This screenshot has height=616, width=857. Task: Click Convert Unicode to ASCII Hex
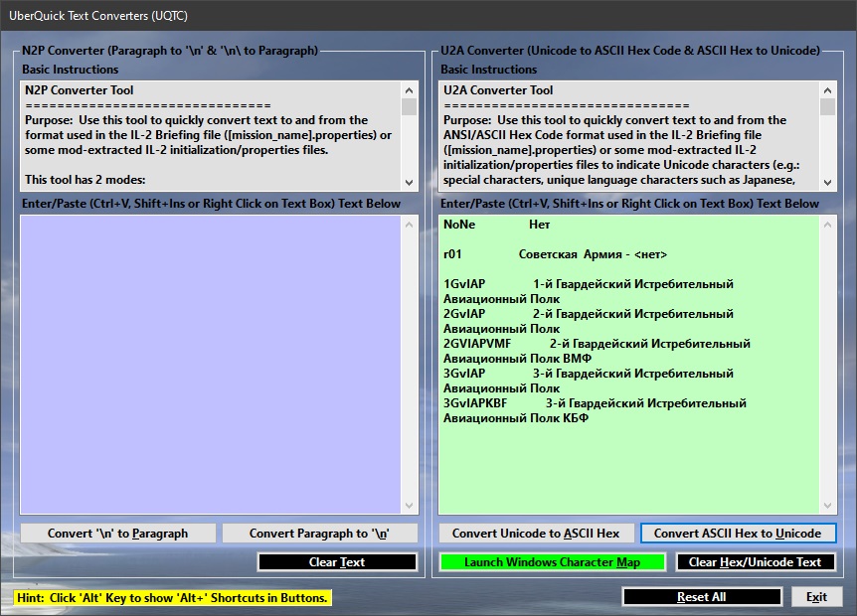[536, 534]
